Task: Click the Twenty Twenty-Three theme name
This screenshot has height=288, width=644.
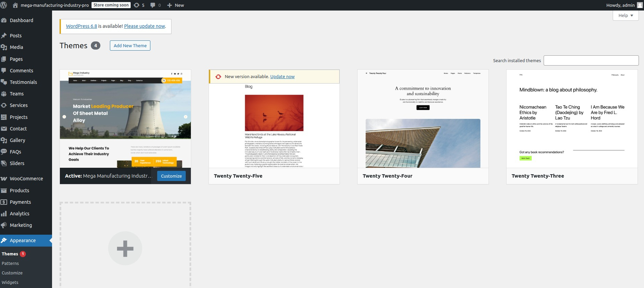Action: (538, 176)
